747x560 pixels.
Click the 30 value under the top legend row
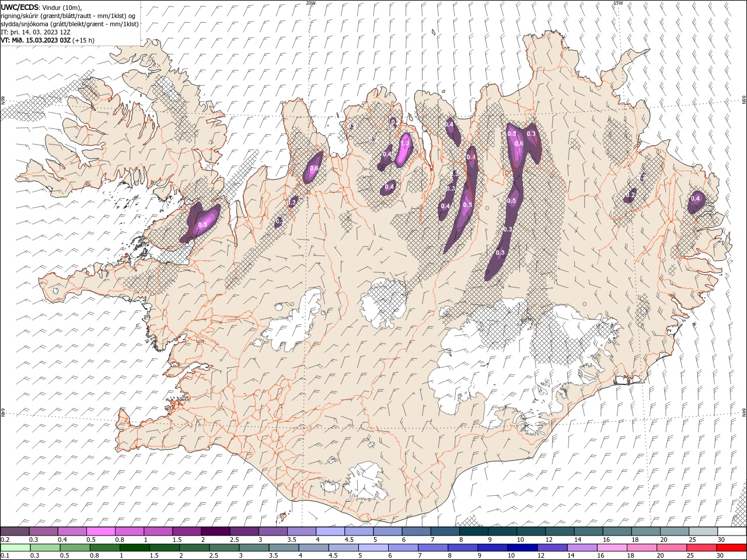(721, 540)
